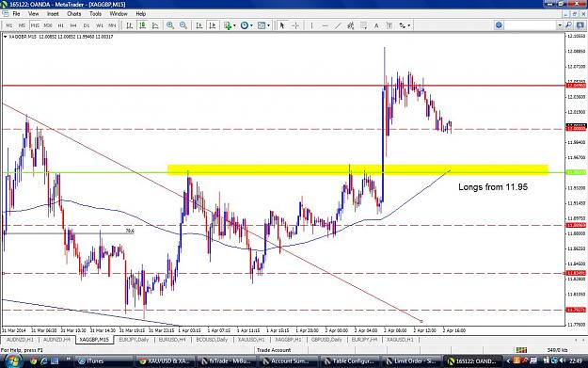Expand the Templates dropdown arrow
The image size is (588, 368).
[x=268, y=25]
